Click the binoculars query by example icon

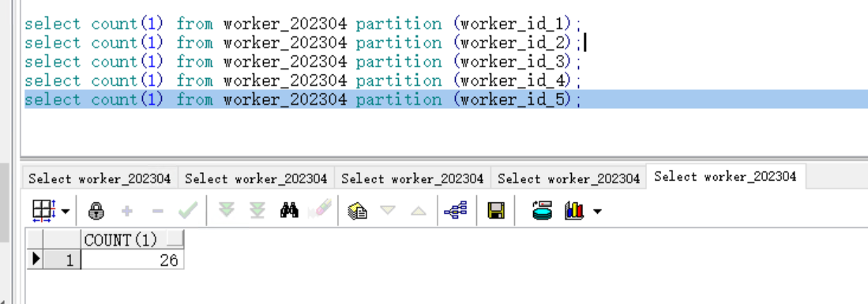[x=289, y=210]
